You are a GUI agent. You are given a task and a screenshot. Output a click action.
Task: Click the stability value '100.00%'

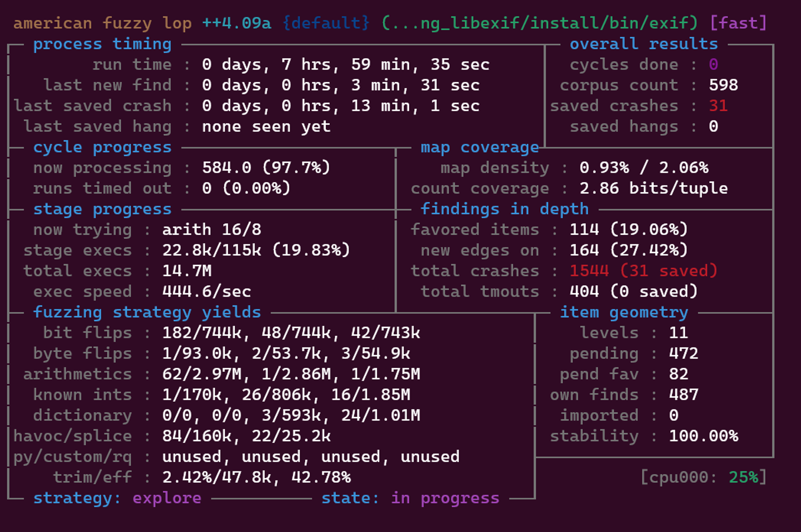(x=704, y=436)
